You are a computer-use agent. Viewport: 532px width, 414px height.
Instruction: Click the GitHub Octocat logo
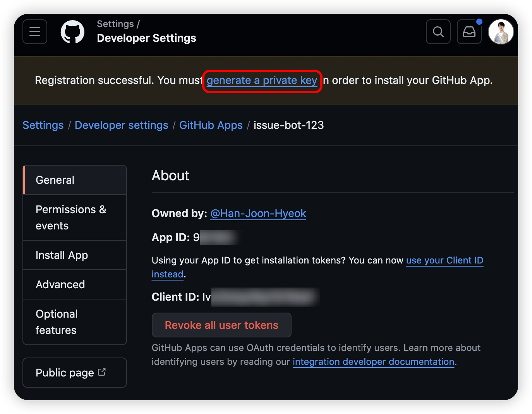pos(72,32)
